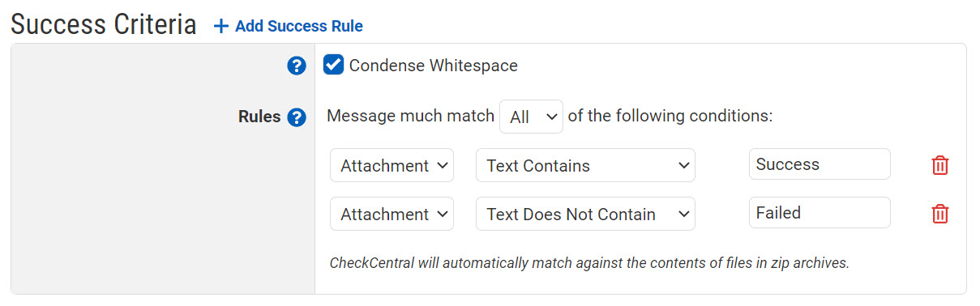This screenshot has height=306, width=980.
Task: Expand the 'Text Contains' condition dropdown
Action: [x=585, y=165]
